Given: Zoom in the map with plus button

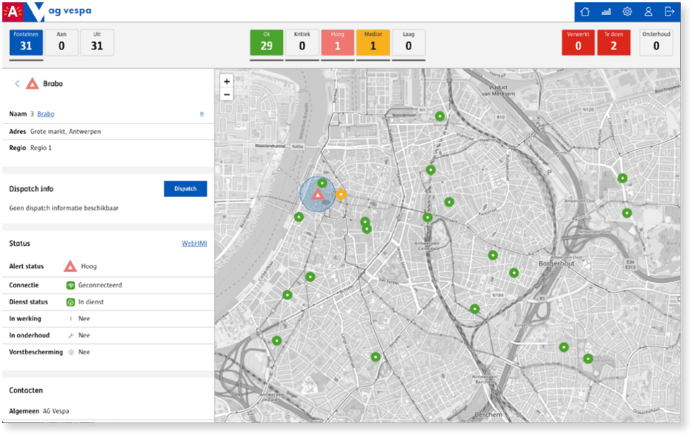Looking at the screenshot, I should [227, 81].
